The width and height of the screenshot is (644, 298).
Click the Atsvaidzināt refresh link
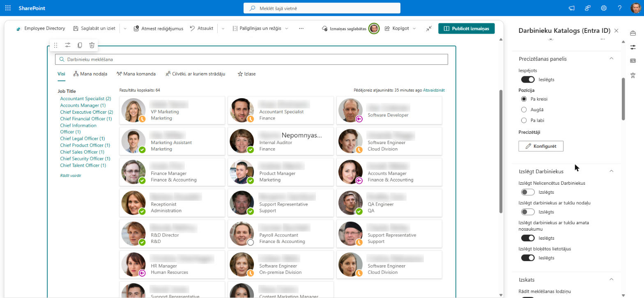[x=434, y=90]
